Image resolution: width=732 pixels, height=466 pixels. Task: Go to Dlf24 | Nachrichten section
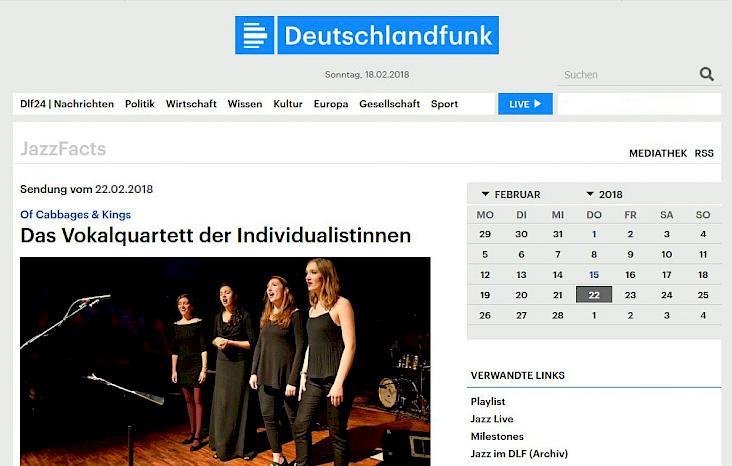67,104
